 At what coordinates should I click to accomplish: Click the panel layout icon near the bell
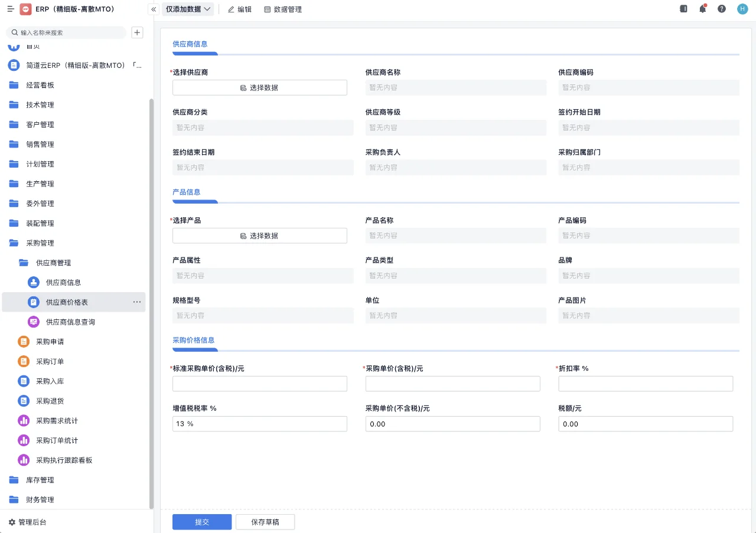click(683, 9)
